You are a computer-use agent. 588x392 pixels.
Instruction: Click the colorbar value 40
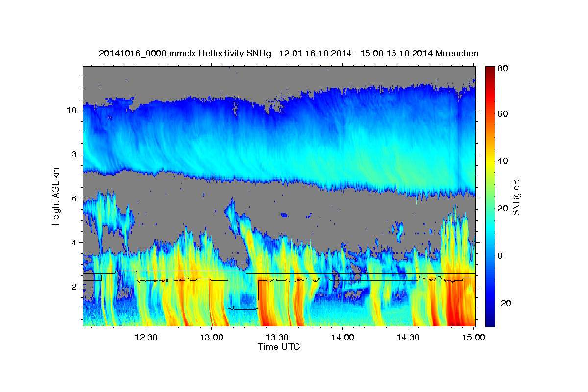click(x=503, y=161)
